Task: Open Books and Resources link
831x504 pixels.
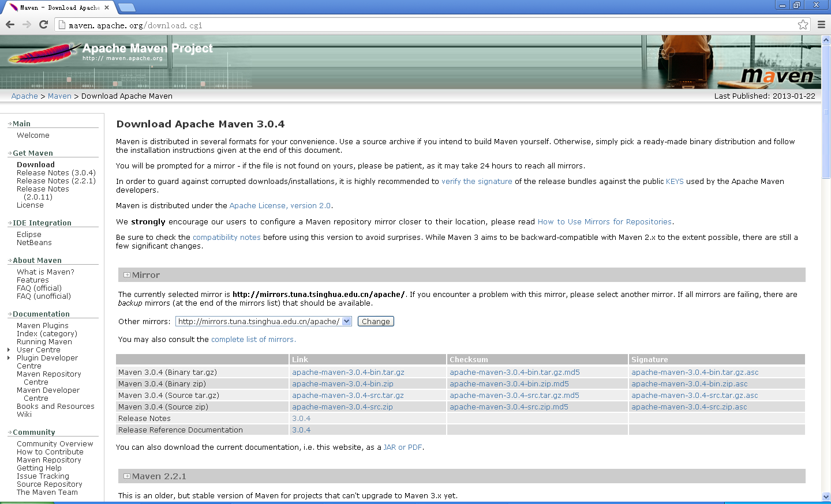Action: 55,407
